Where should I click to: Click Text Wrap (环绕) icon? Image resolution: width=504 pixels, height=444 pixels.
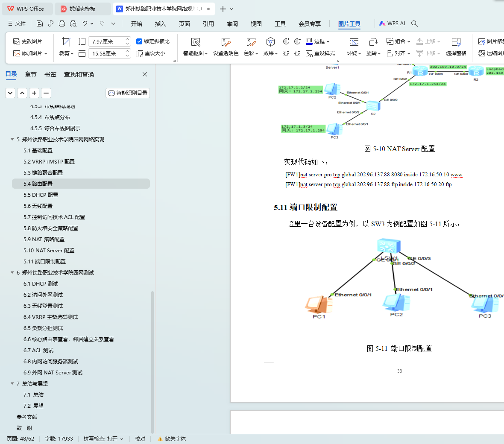[x=354, y=42]
